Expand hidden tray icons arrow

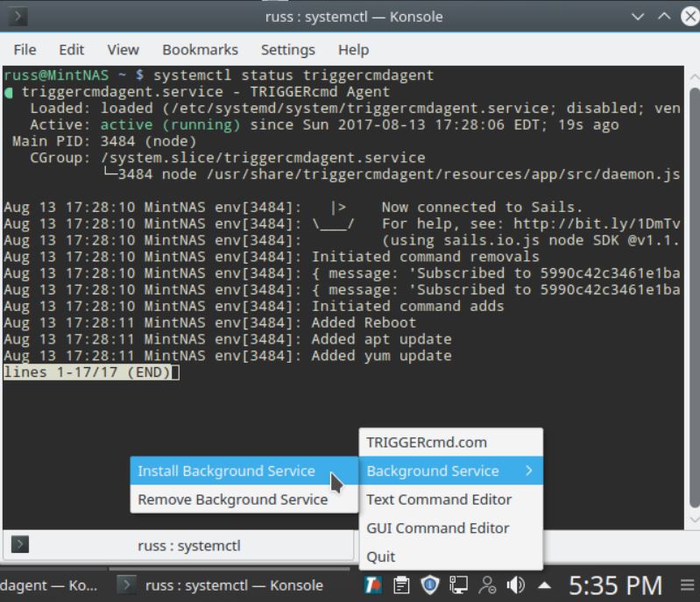[544, 585]
